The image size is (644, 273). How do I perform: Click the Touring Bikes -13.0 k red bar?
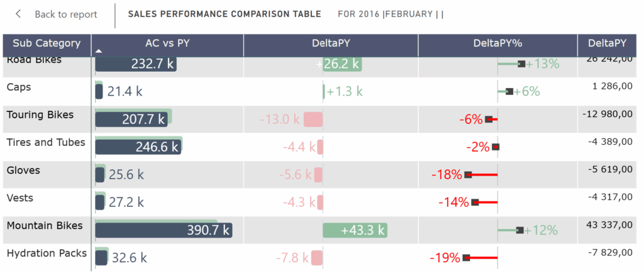coord(313,120)
